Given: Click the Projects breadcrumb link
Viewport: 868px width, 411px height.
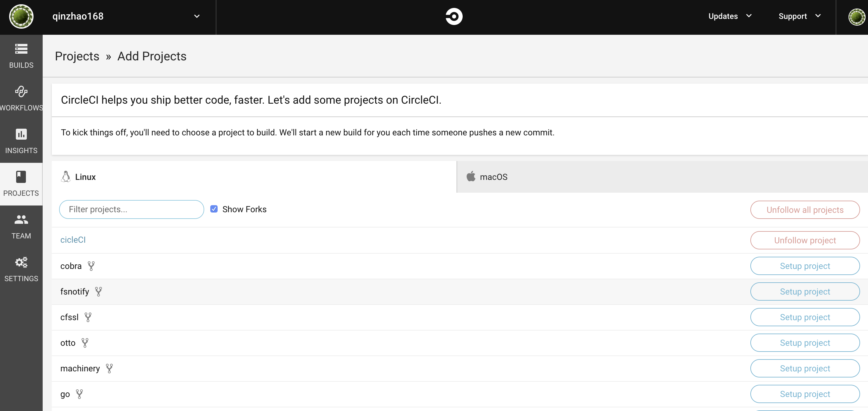Looking at the screenshot, I should pyautogui.click(x=77, y=56).
